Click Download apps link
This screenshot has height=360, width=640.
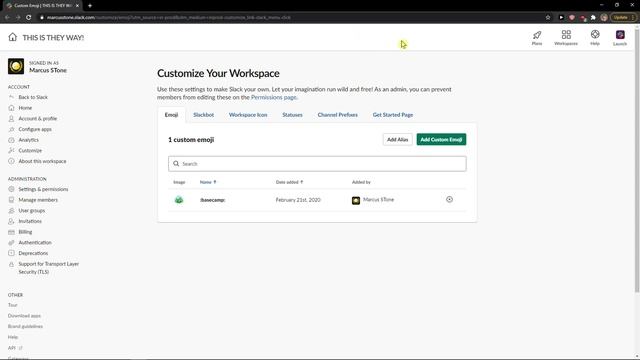pos(24,316)
